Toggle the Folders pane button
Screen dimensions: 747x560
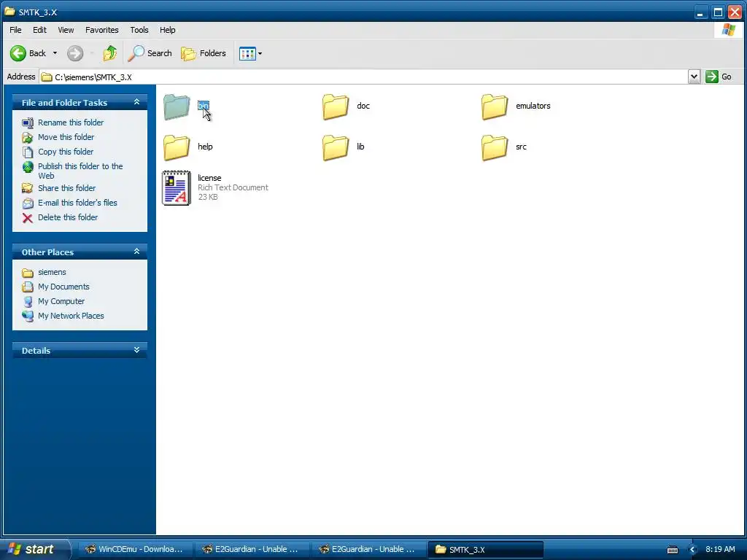tap(204, 53)
